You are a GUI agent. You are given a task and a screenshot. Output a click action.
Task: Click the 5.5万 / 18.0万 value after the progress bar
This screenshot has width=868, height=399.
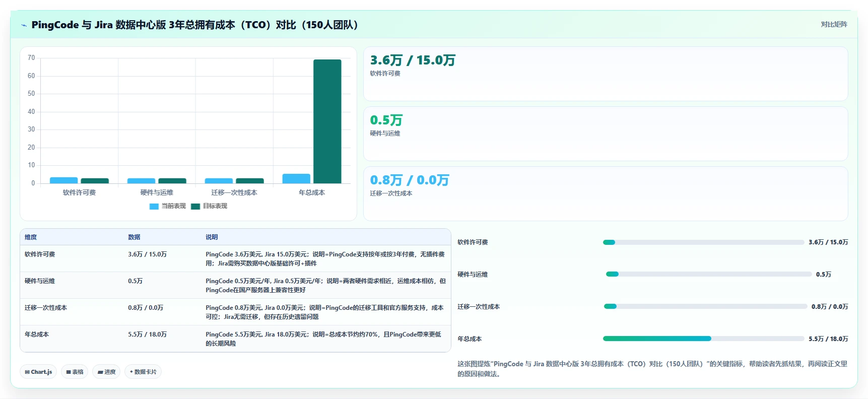coord(828,339)
